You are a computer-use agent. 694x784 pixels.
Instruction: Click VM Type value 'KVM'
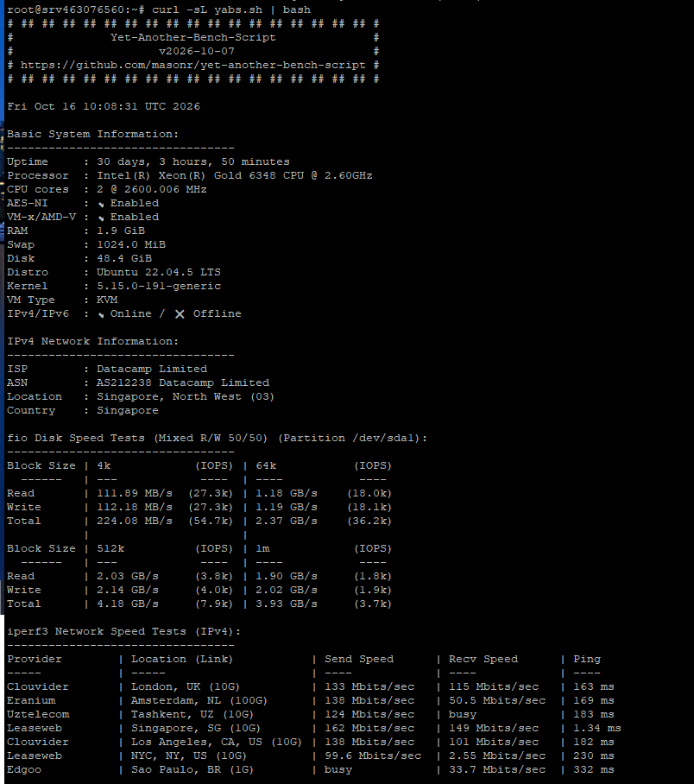click(107, 300)
